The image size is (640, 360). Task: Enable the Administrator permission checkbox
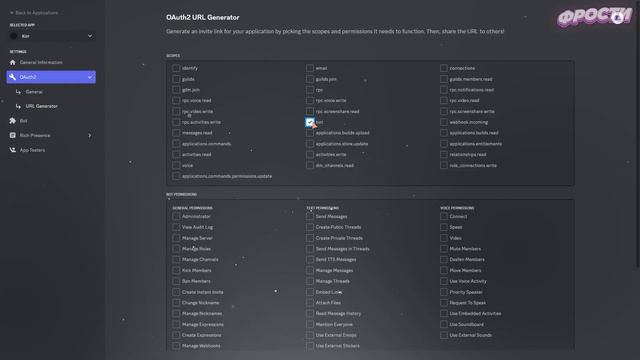tap(176, 216)
